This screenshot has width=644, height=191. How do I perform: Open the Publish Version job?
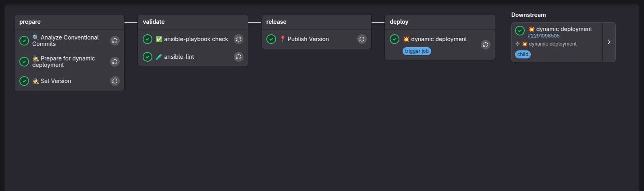308,39
